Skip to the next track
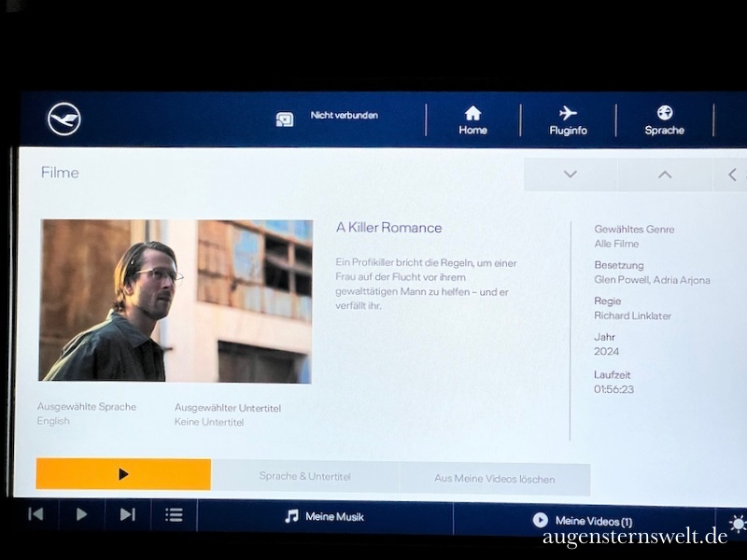 click(127, 514)
